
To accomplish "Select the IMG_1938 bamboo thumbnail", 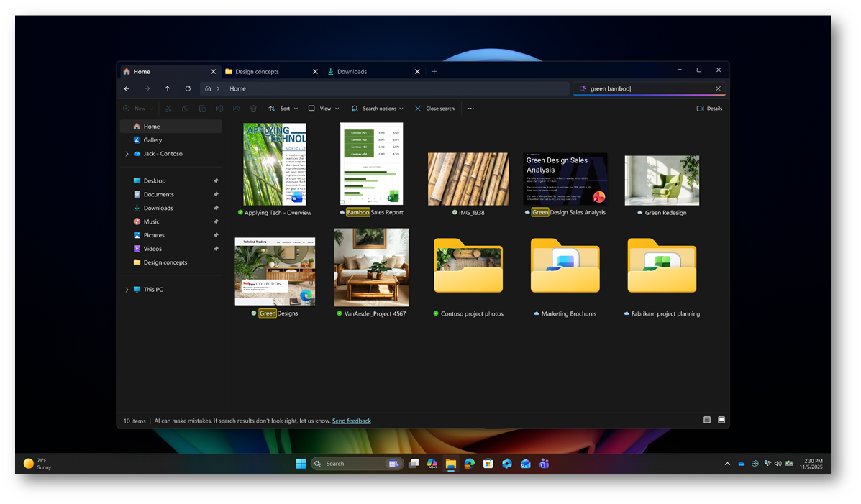I will tap(468, 179).
